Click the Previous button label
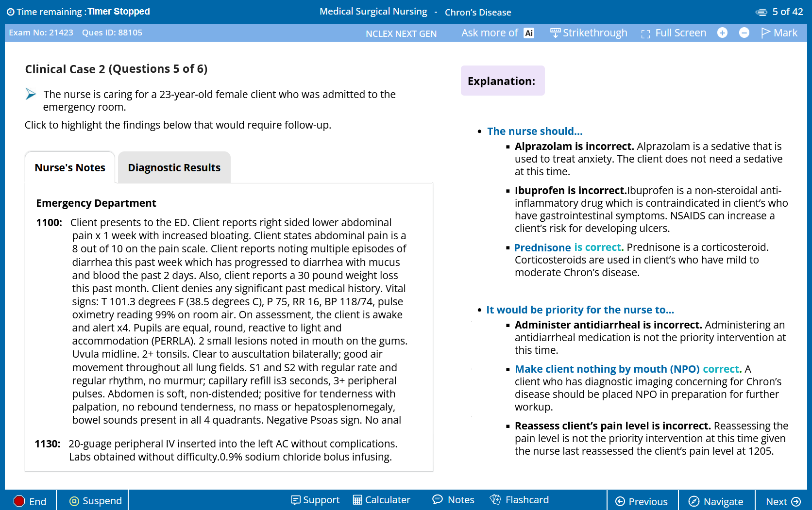The height and width of the screenshot is (510, 812). [648, 502]
